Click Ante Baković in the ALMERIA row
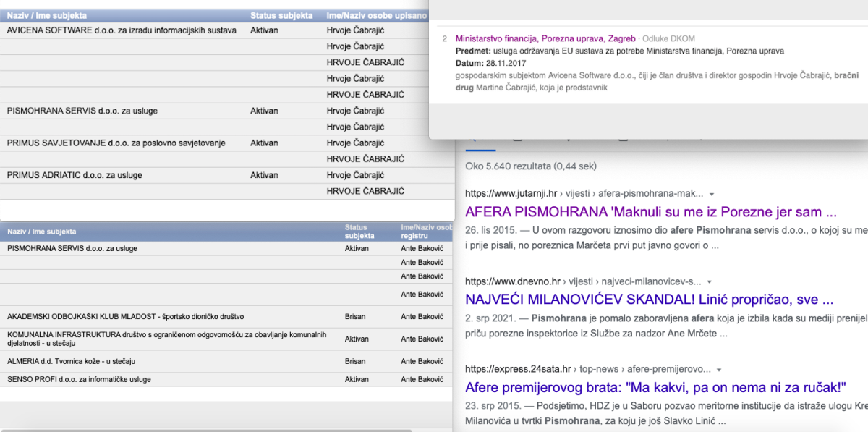The height and width of the screenshot is (432, 868). 422,361
